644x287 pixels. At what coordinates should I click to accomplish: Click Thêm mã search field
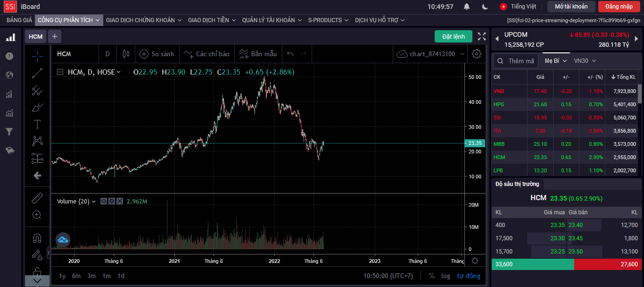coord(516,61)
